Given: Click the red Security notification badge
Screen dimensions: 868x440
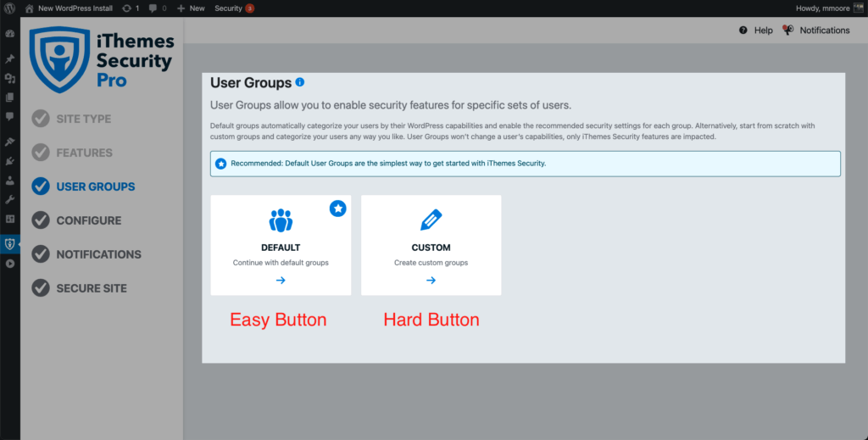Looking at the screenshot, I should 250,8.
